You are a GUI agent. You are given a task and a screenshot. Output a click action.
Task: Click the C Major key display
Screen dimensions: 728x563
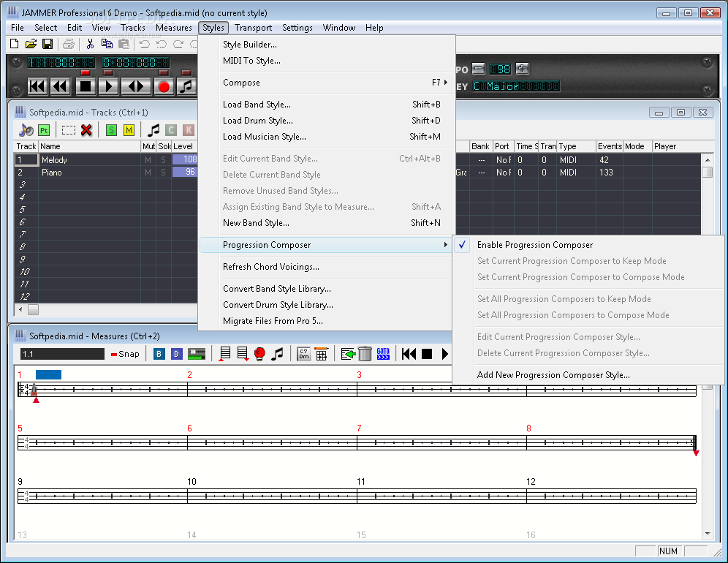click(x=516, y=86)
